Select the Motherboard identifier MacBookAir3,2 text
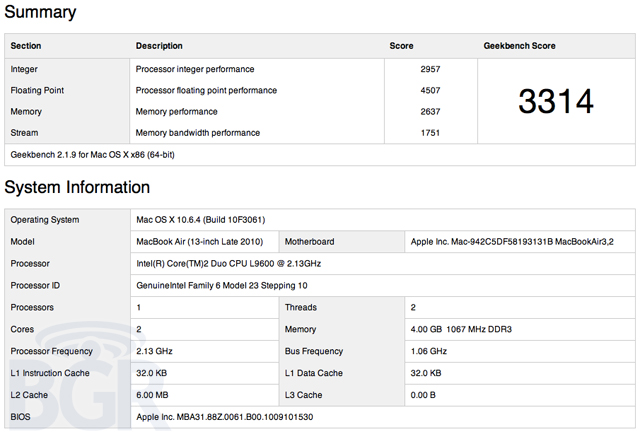The height and width of the screenshot is (439, 640). (x=512, y=242)
